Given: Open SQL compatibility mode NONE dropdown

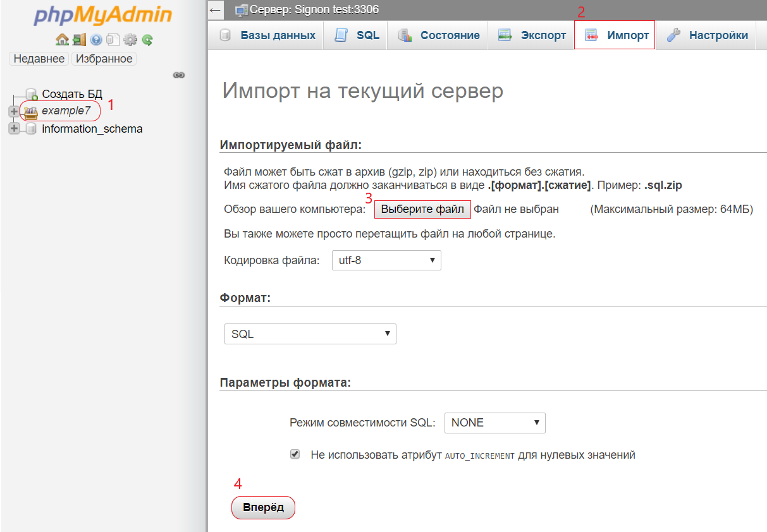Looking at the screenshot, I should click(x=494, y=423).
